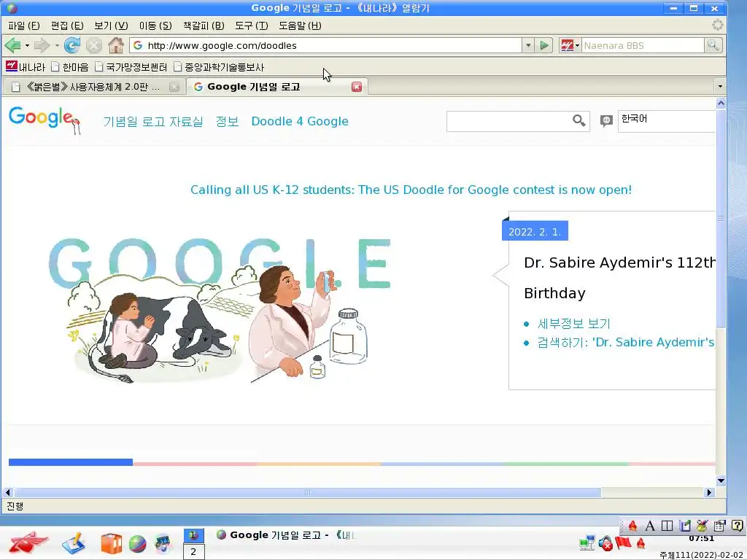Open the Sabire Aydemir doodle image

click(x=220, y=311)
